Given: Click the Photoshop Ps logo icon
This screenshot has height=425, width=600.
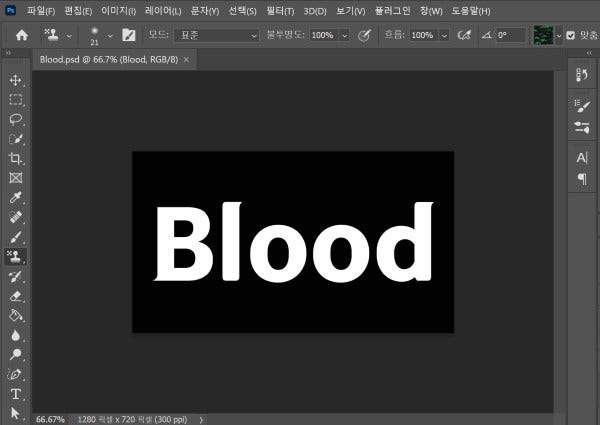Looking at the screenshot, I should pos(11,10).
